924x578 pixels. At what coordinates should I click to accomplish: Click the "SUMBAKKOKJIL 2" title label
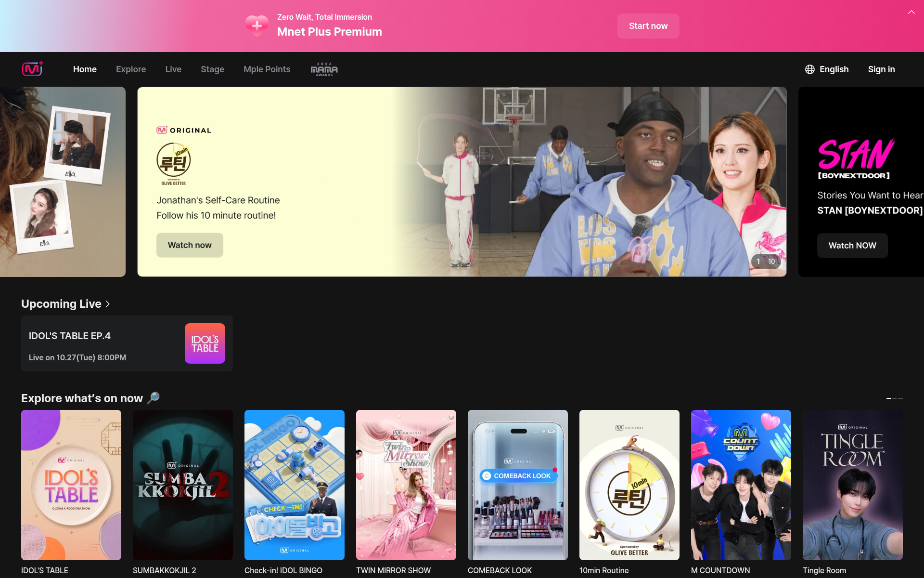[165, 570]
